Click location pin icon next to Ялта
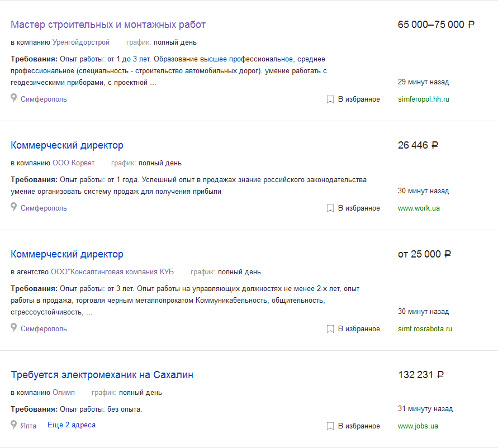This screenshot has height=448, width=498. [13, 425]
